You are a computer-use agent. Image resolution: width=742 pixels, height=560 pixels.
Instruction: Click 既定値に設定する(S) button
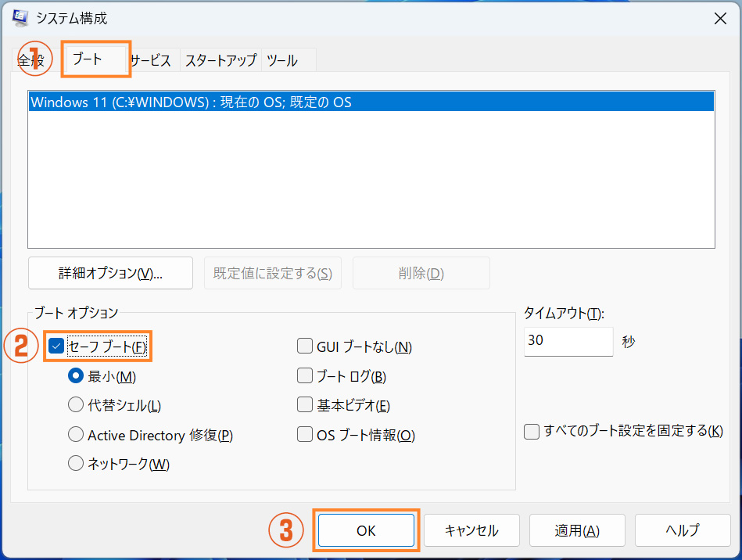273,273
